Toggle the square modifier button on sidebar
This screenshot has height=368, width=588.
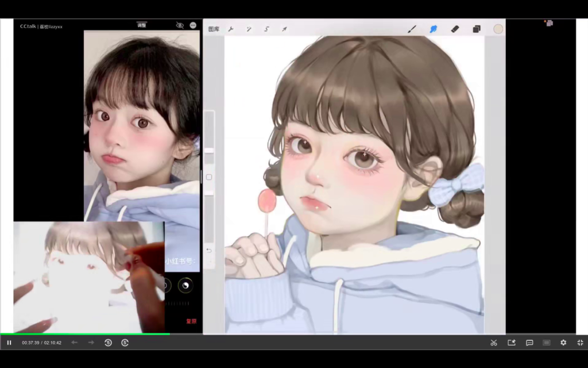coord(209,177)
